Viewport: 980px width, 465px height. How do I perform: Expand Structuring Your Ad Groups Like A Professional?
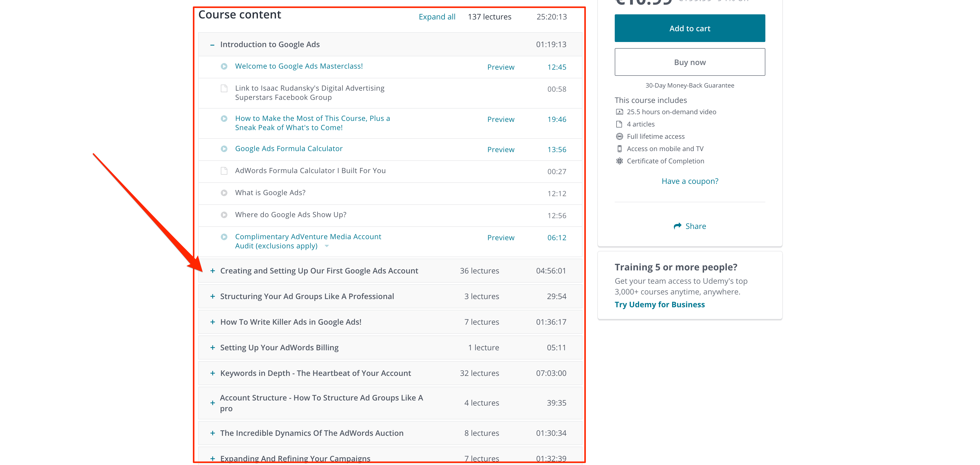point(213,296)
